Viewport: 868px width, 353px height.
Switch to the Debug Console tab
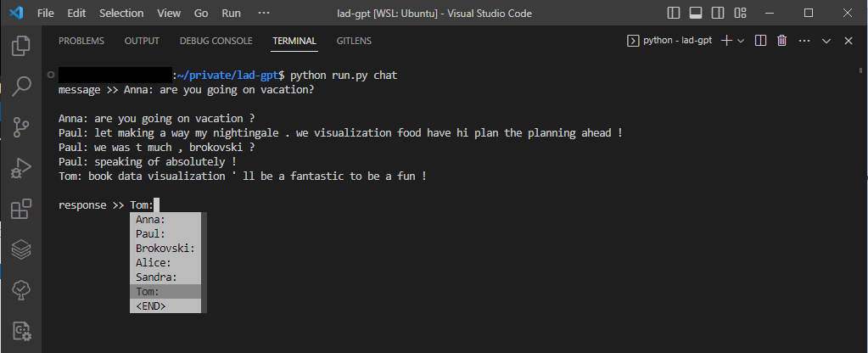[x=216, y=41]
